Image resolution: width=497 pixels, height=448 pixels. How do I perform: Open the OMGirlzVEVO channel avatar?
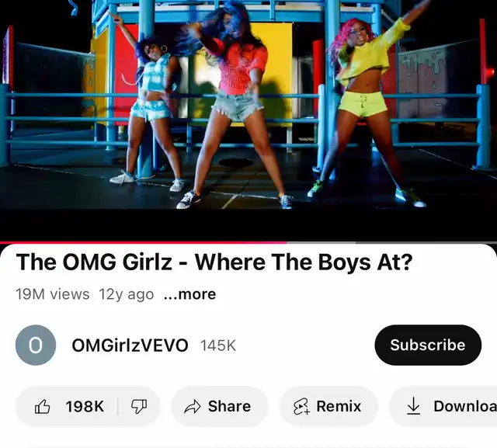tap(36, 345)
